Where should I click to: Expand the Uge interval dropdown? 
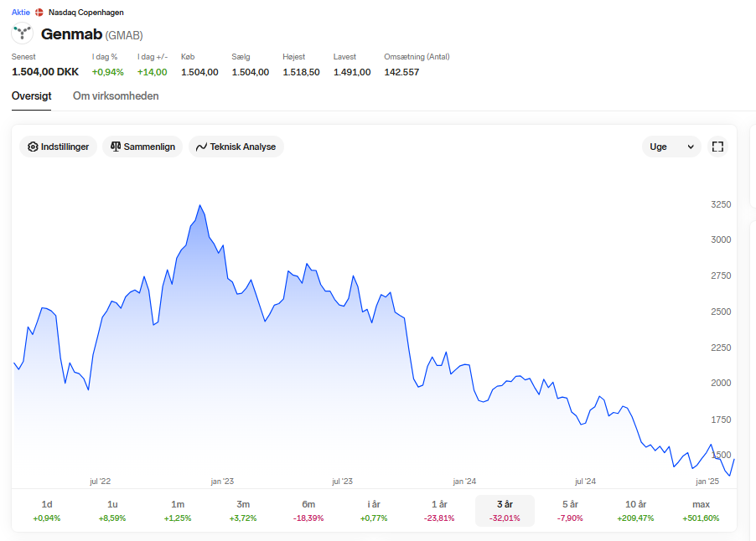(671, 147)
